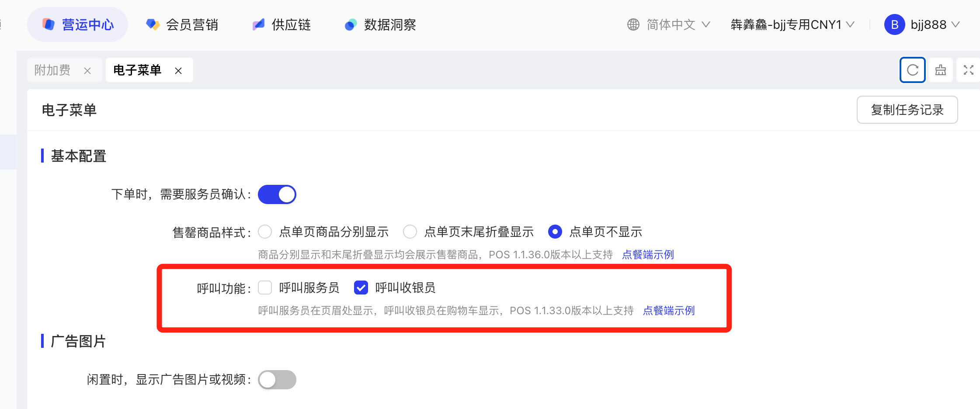The image size is (980, 409).
Task: Open the 会员营销 module
Action: coord(182,24)
